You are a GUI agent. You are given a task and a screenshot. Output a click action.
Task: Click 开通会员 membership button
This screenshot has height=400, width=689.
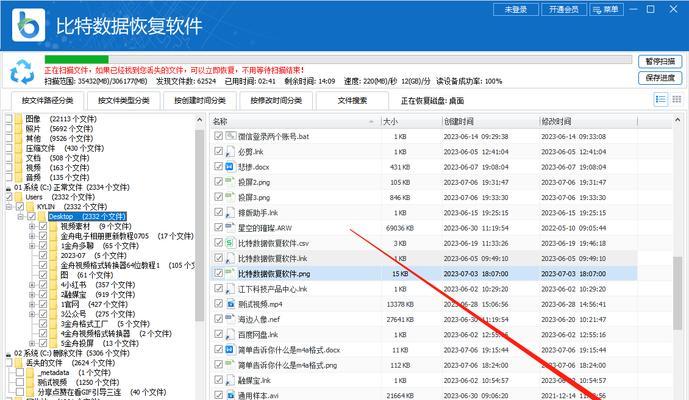(564, 10)
